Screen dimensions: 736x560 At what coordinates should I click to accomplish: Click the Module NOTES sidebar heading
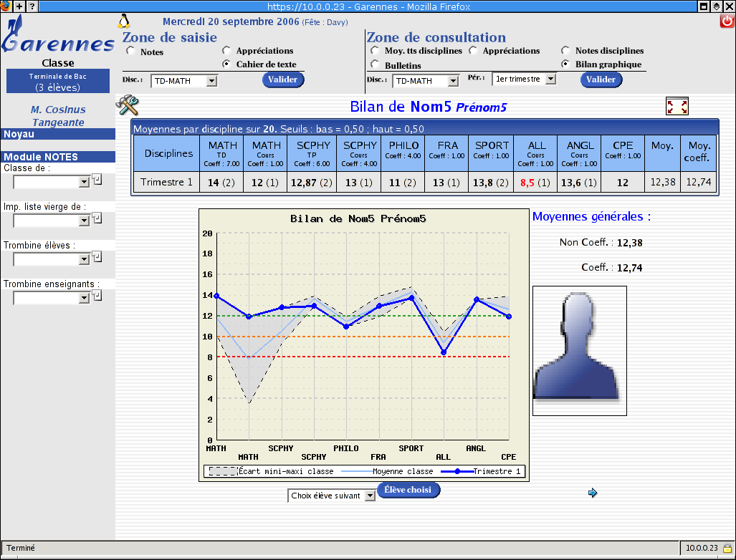pos(57,157)
